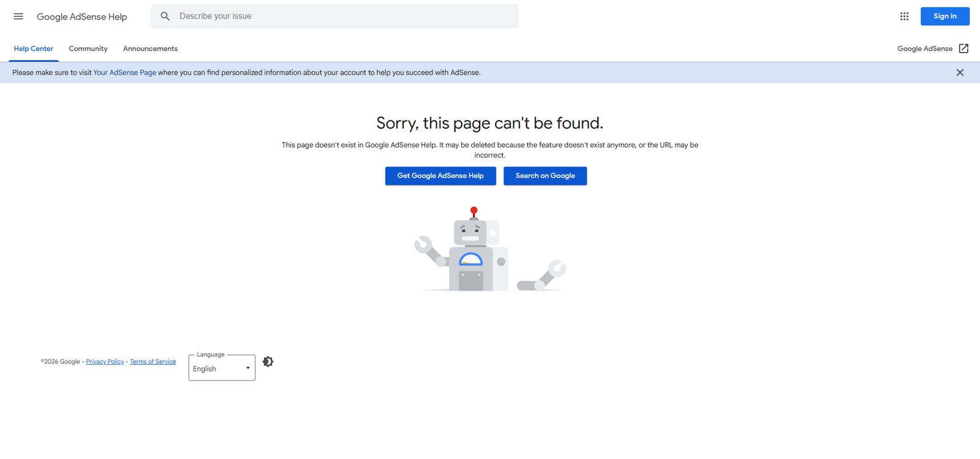Viewport: 980px width, 459px height.
Task: Open the Google apps grid
Action: (904, 17)
